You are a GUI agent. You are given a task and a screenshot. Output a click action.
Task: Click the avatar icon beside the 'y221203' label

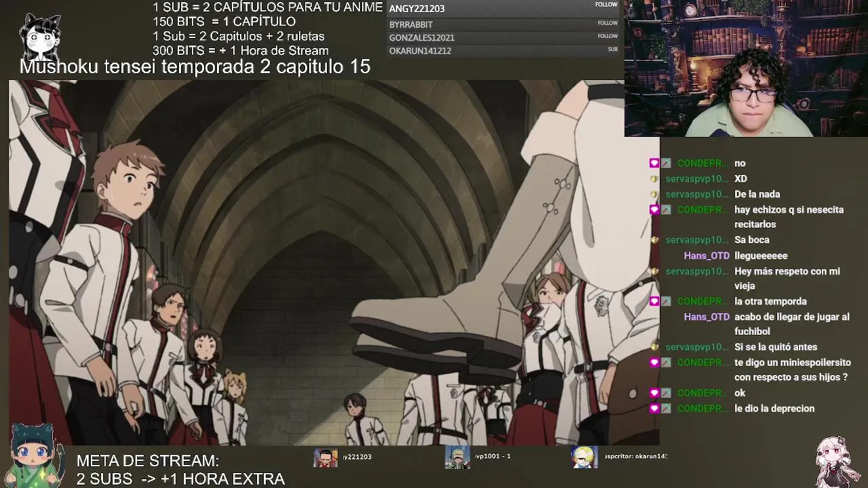[325, 457]
